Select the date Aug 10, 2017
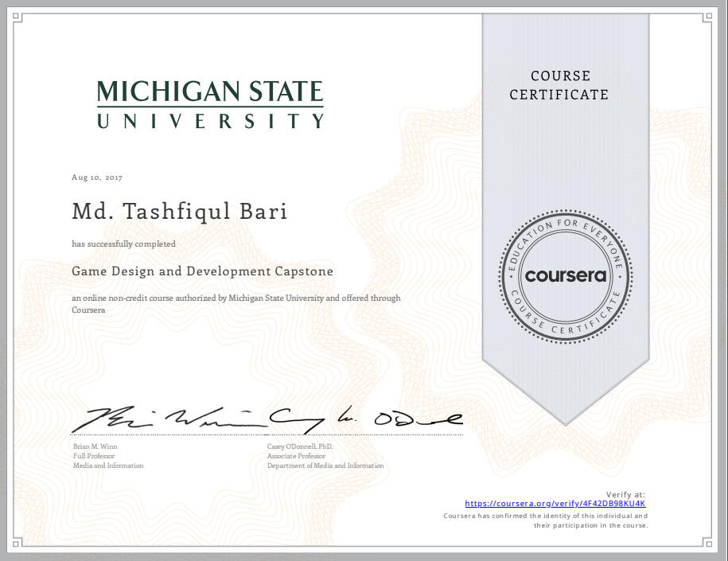Image resolution: width=728 pixels, height=561 pixels. coord(91,177)
